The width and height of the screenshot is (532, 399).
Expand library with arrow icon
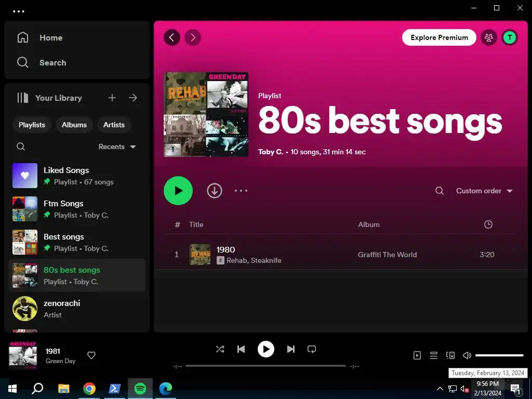click(x=133, y=98)
